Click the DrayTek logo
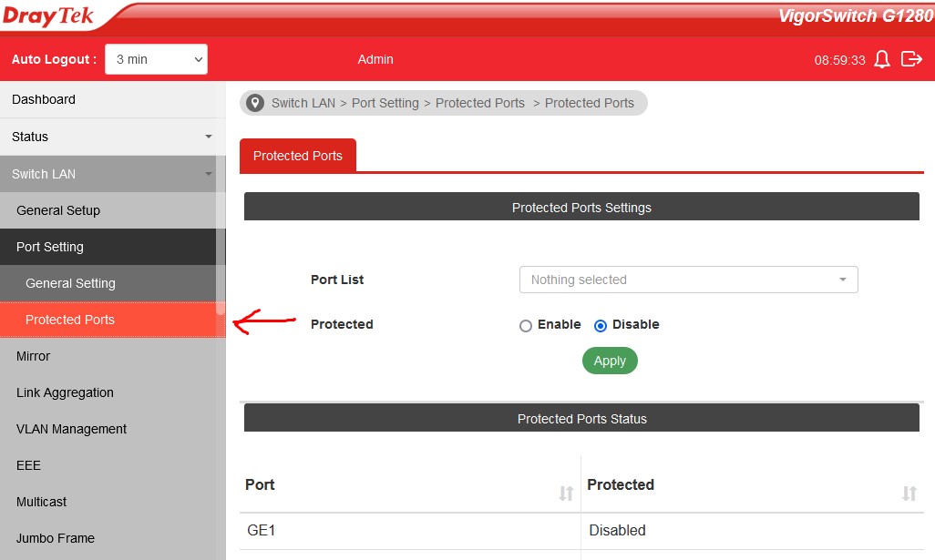The height and width of the screenshot is (560, 935). [x=48, y=16]
